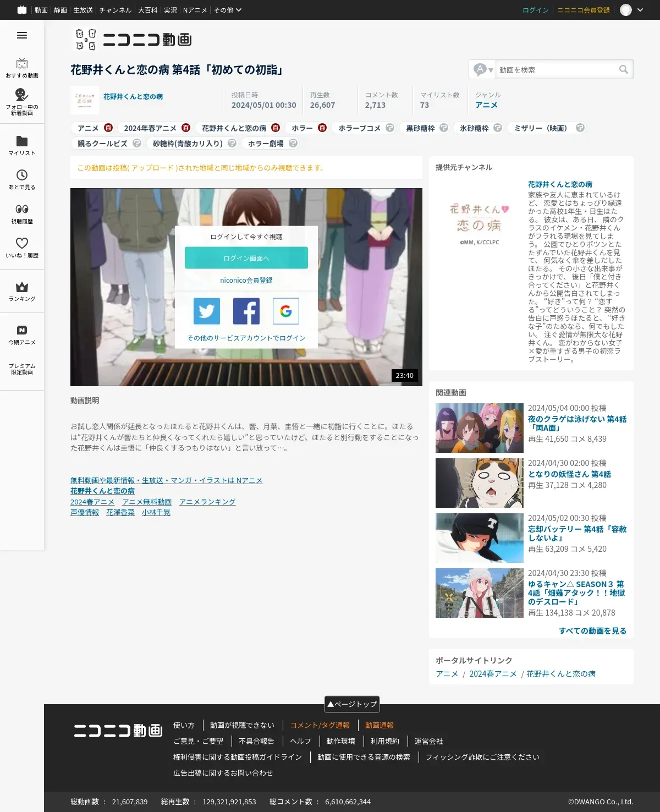Click the 動画通報 footer link
660x812 pixels.
pos(380,725)
